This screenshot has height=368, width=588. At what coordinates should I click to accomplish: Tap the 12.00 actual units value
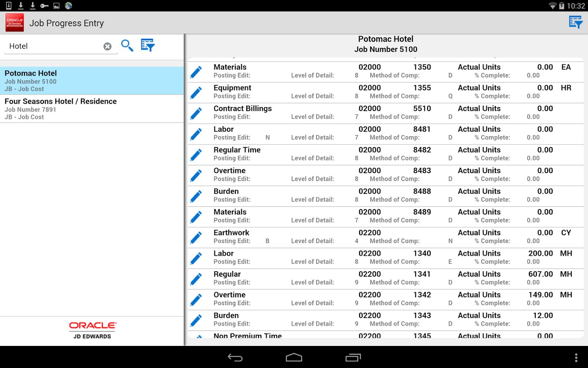point(543,316)
